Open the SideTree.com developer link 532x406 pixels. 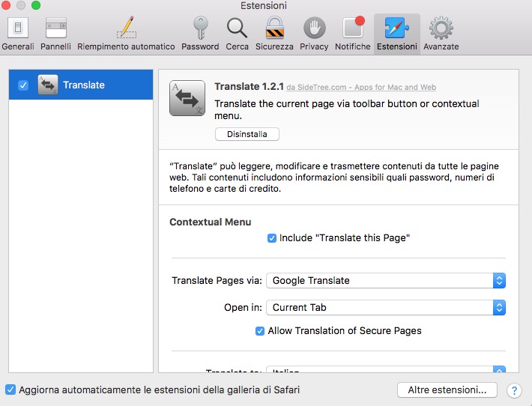[361, 87]
